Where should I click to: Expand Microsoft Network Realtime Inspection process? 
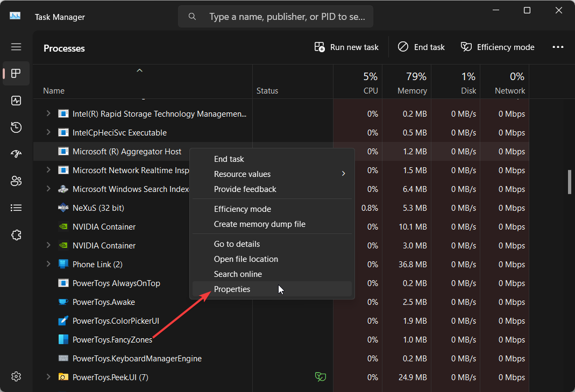(x=48, y=170)
